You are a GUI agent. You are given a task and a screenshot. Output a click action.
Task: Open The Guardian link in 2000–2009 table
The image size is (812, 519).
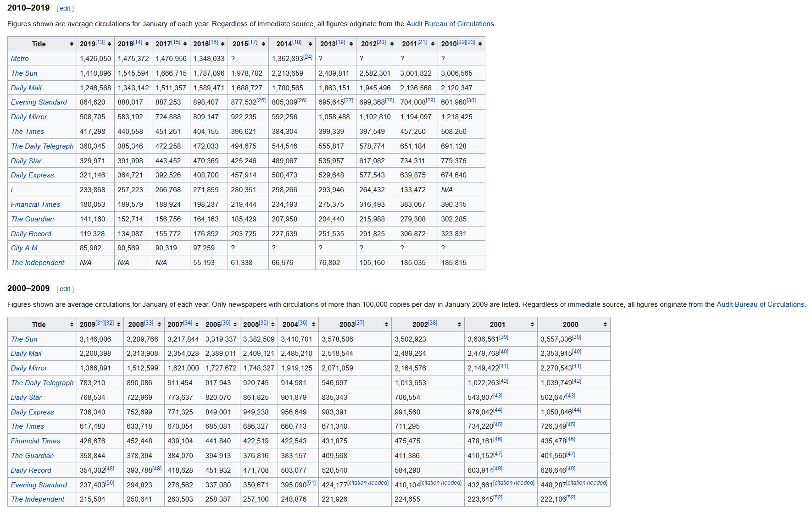(32, 456)
